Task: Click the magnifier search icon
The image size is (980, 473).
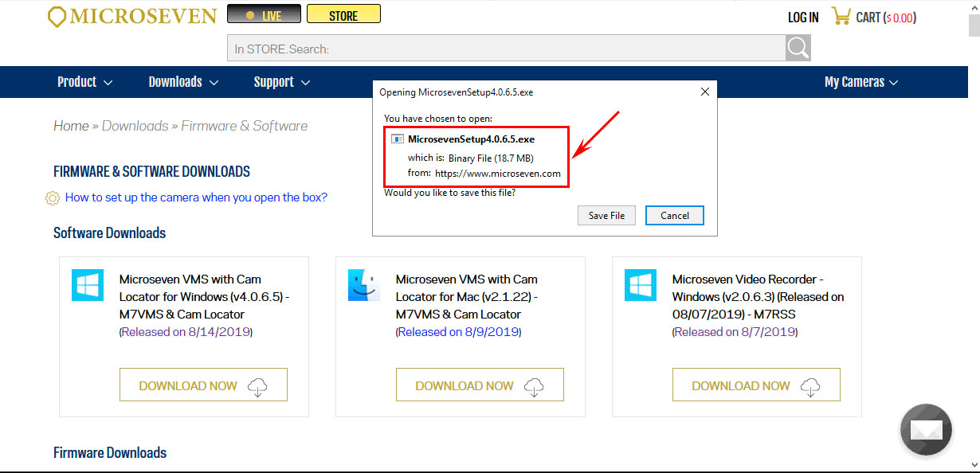Action: coord(798,48)
